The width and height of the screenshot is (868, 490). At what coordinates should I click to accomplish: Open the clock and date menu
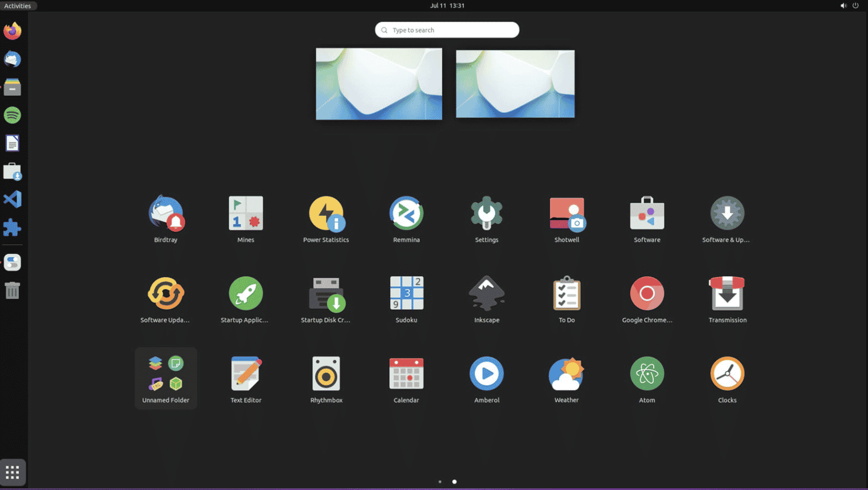point(447,6)
